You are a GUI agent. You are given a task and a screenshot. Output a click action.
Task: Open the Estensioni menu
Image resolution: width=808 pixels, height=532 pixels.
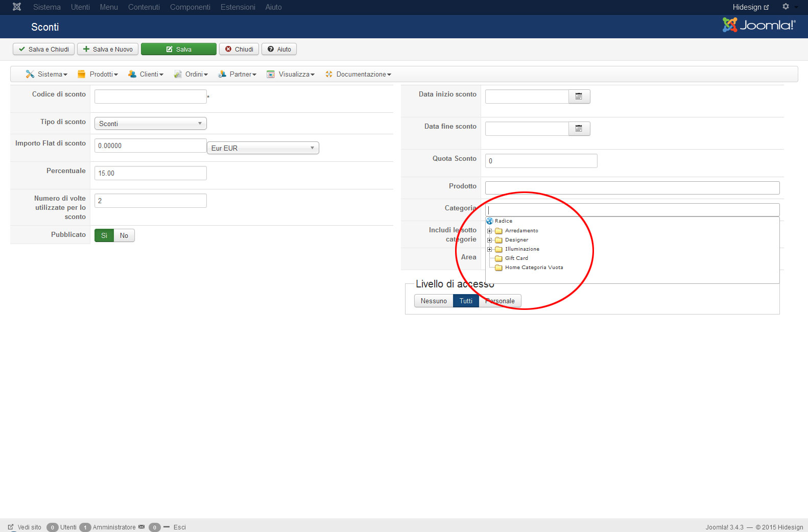click(238, 7)
